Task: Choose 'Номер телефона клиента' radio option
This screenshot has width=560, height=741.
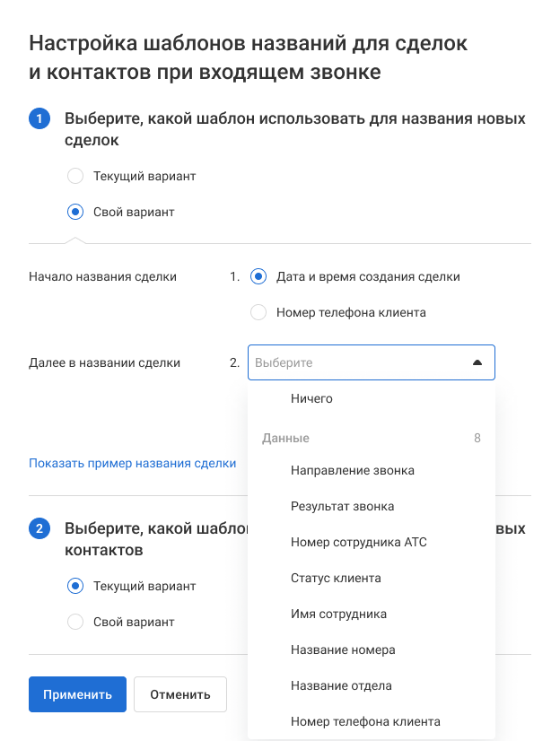Action: pos(258,312)
